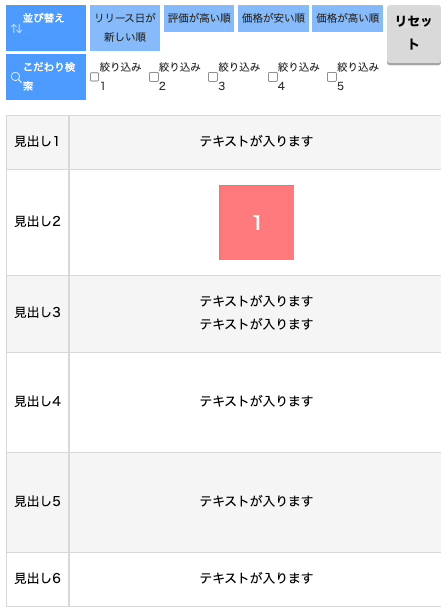Select the 見出し5 header cell
This screenshot has height=614, width=448.
point(38,502)
